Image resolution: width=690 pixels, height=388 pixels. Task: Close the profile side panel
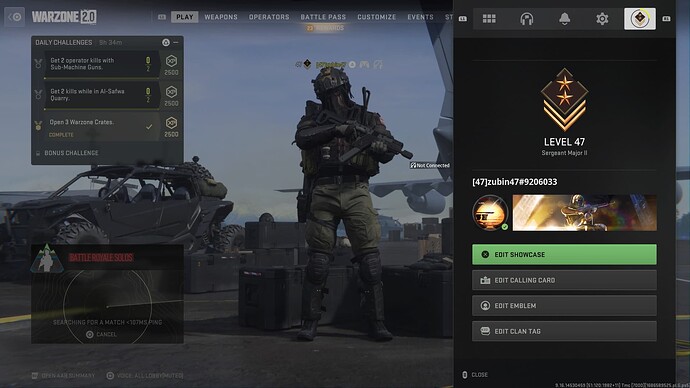tap(475, 375)
